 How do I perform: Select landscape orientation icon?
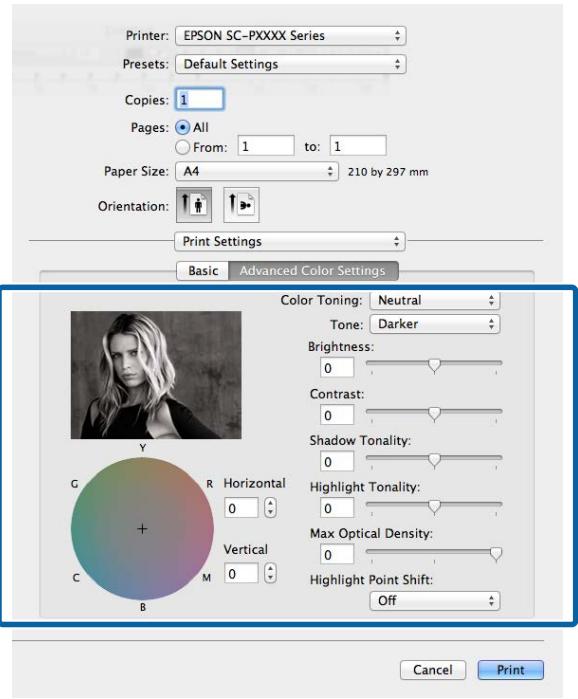tap(241, 205)
